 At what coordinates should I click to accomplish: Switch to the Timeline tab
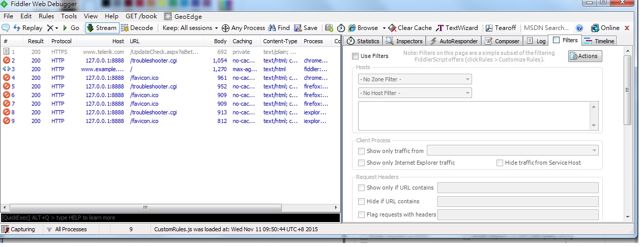(x=599, y=41)
